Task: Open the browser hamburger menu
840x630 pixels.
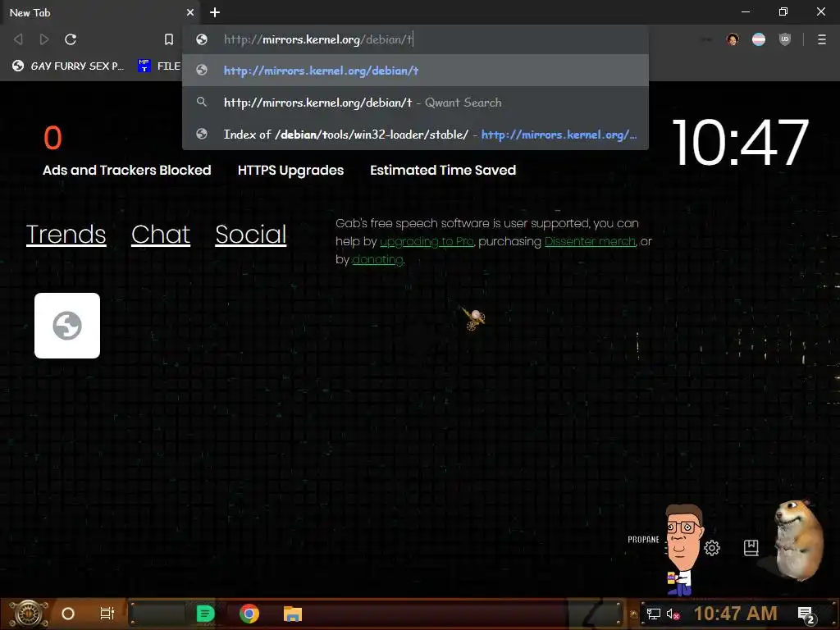Action: pos(822,39)
